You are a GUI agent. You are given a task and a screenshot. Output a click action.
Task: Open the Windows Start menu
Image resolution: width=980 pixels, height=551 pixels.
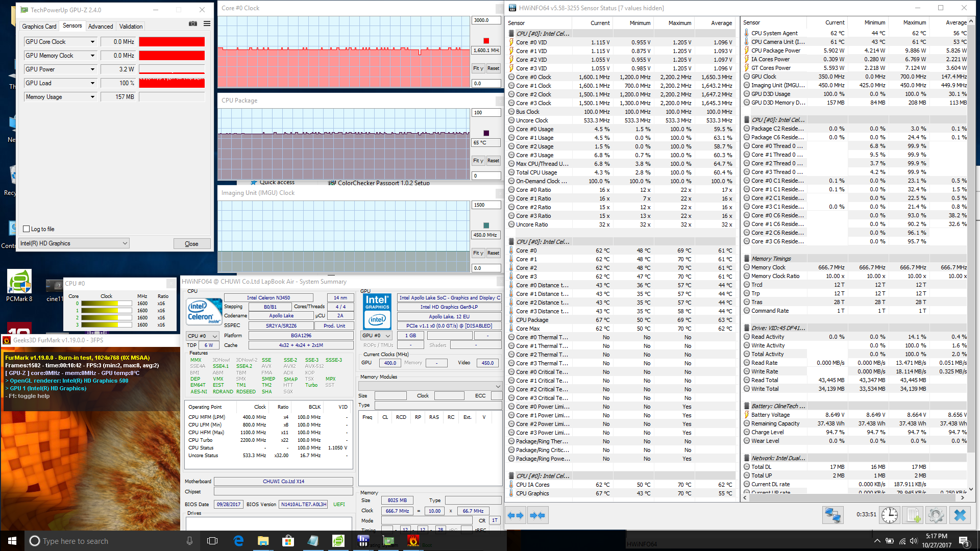pyautogui.click(x=12, y=541)
